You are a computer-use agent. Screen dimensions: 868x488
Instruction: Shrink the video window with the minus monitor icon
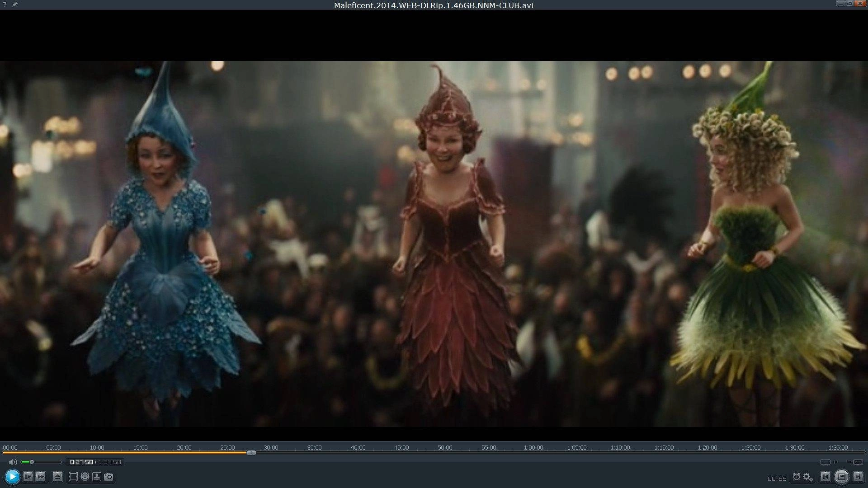tap(855, 462)
